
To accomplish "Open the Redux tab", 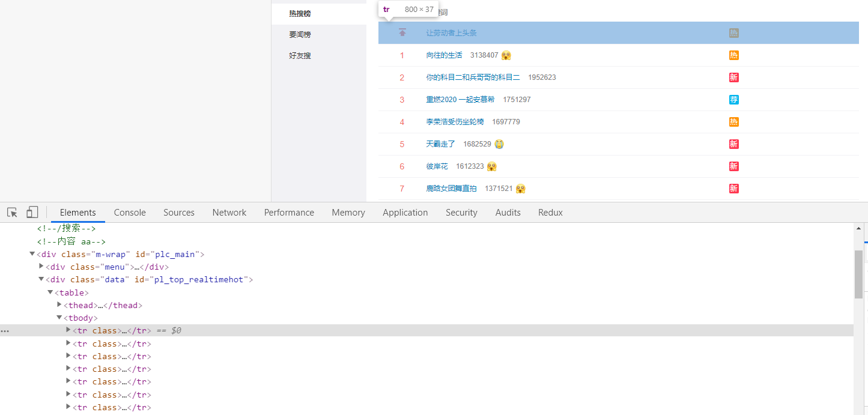I will (550, 213).
